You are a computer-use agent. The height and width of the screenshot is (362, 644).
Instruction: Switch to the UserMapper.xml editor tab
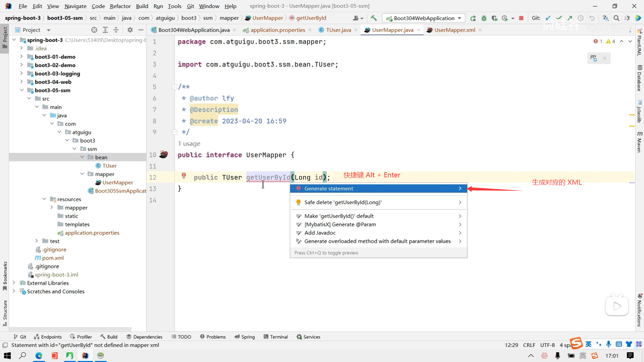click(x=454, y=30)
